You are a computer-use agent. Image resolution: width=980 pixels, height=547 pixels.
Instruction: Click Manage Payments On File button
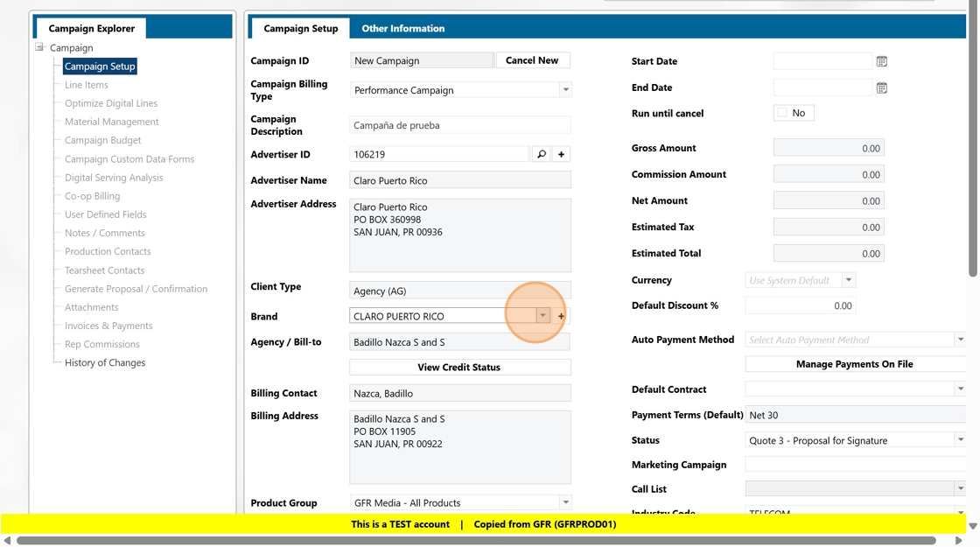[x=855, y=364]
